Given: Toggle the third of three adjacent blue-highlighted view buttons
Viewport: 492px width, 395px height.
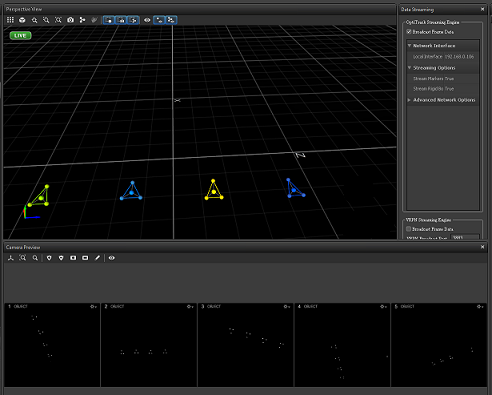Looking at the screenshot, I should coord(133,20).
